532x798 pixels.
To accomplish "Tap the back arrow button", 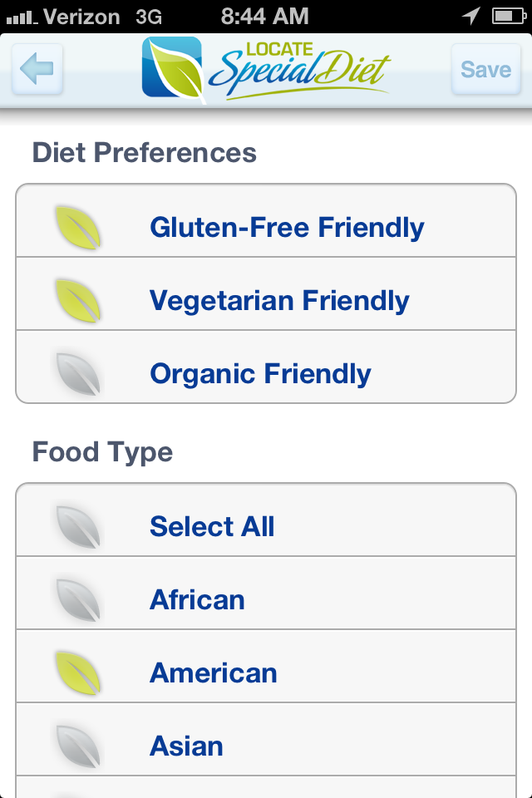I will (37, 69).
